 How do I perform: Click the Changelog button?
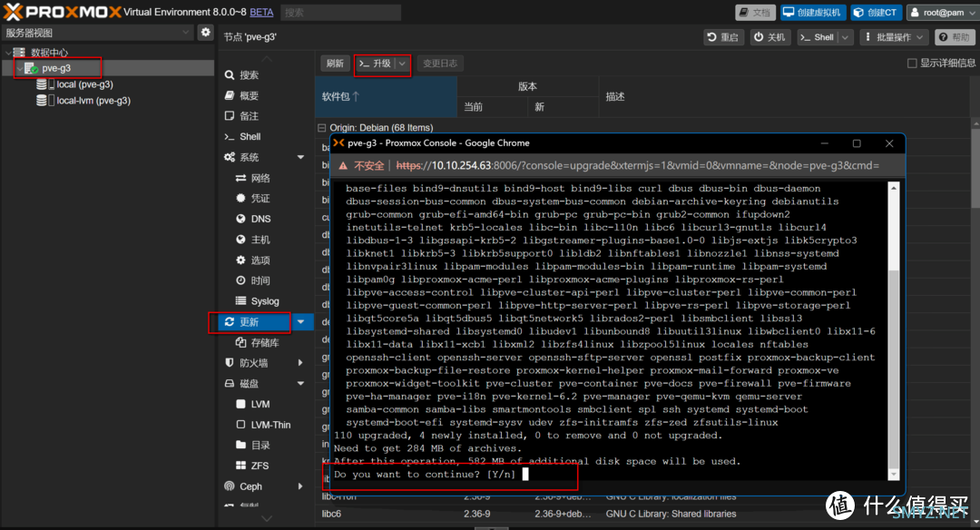tap(439, 64)
